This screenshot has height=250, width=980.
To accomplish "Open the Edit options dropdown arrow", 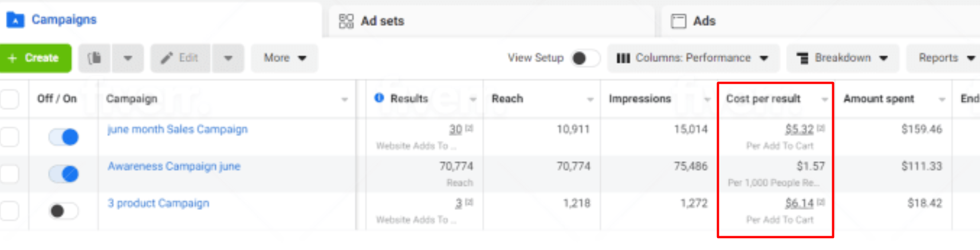I will pos(228,58).
